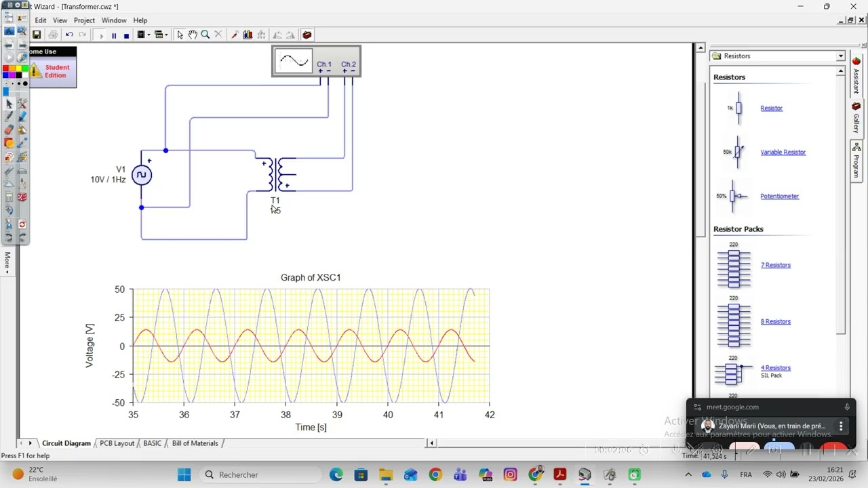
Task: Select the V1 AC voltage source
Action: click(141, 176)
